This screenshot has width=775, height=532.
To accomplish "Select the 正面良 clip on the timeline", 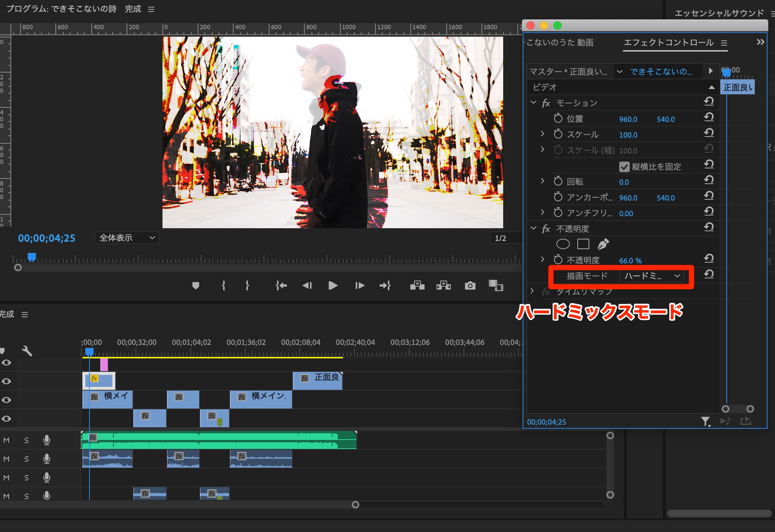I will (x=317, y=381).
